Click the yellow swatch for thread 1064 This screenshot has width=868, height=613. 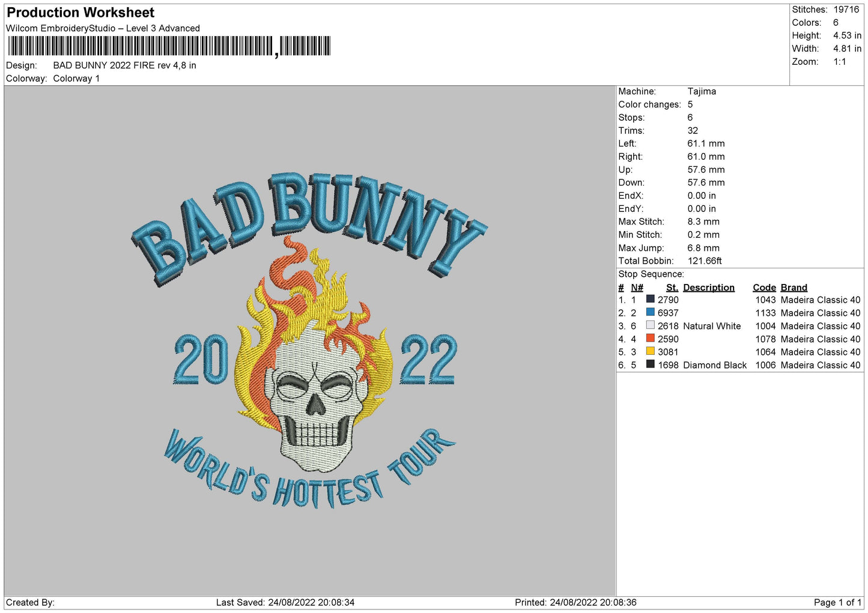pyautogui.click(x=650, y=351)
